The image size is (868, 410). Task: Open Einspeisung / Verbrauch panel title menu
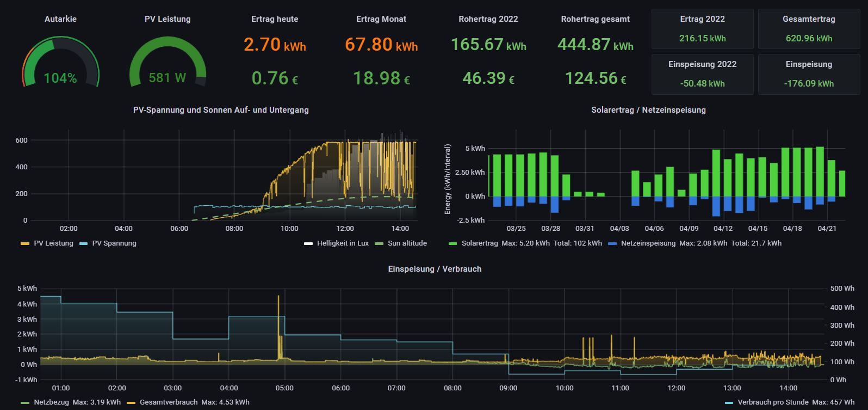[435, 269]
